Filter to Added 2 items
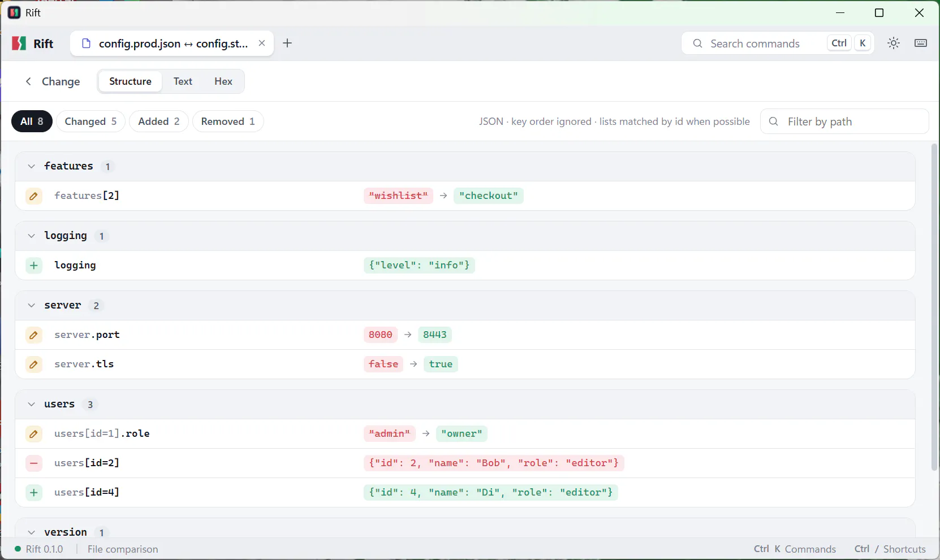The height and width of the screenshot is (560, 940). tap(159, 121)
